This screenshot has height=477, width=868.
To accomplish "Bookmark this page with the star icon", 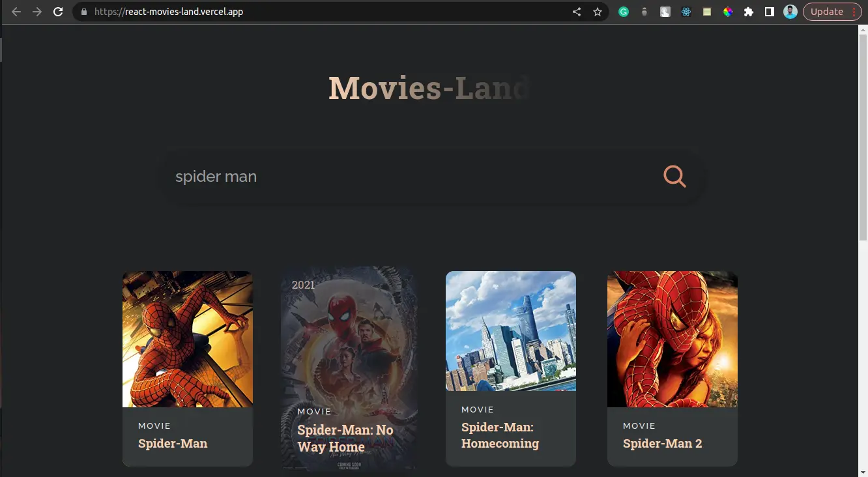I will point(597,12).
